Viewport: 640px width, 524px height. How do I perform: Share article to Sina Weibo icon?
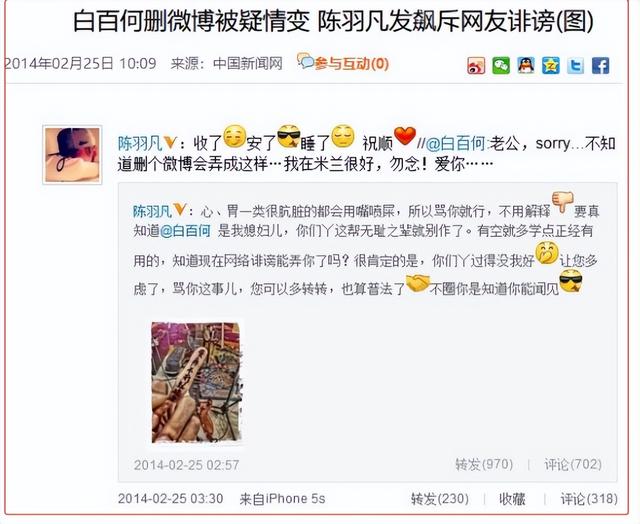476,65
